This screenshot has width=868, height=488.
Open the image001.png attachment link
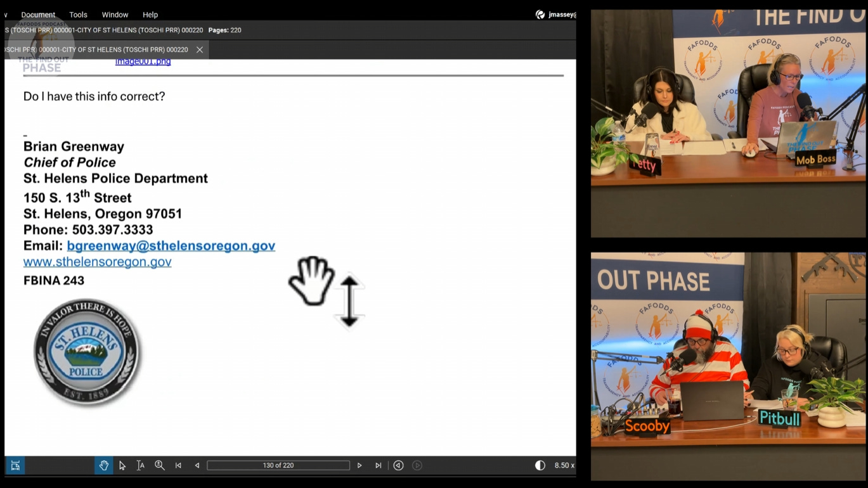click(143, 61)
